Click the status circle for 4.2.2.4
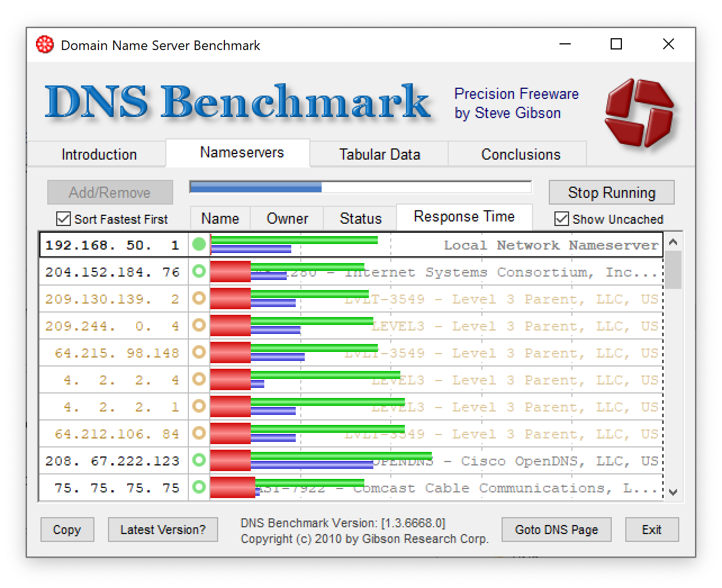Image resolution: width=722 pixels, height=588 pixels. pos(199,379)
